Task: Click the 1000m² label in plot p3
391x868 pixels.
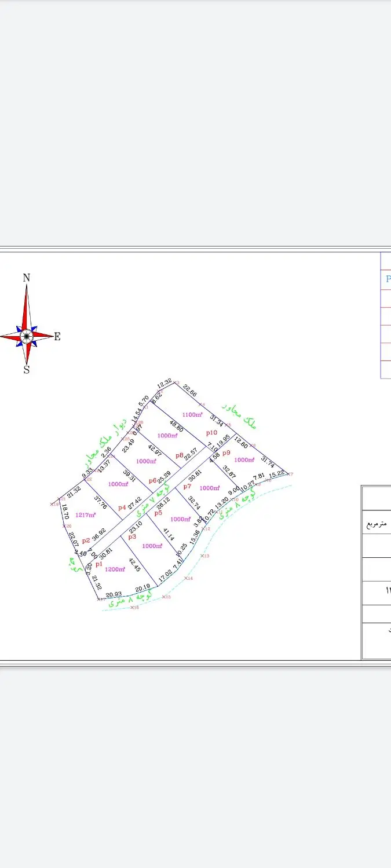Action: point(152,545)
